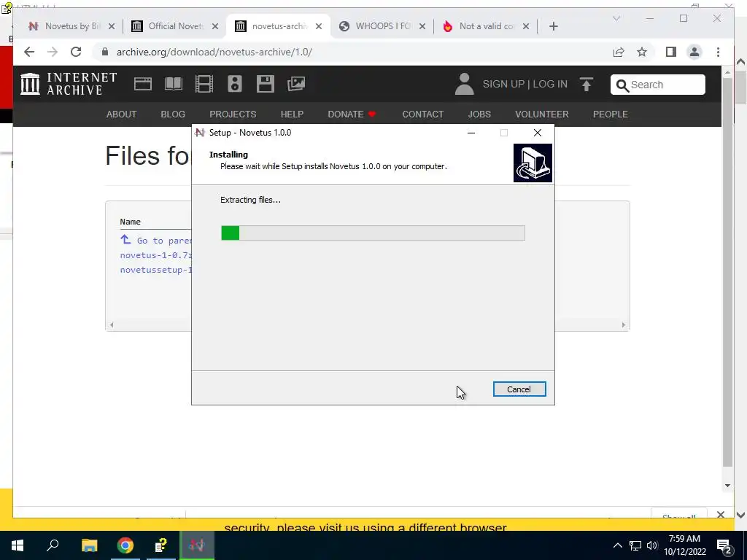This screenshot has width=747, height=560.
Task: Click the address bar URL
Action: (214, 52)
